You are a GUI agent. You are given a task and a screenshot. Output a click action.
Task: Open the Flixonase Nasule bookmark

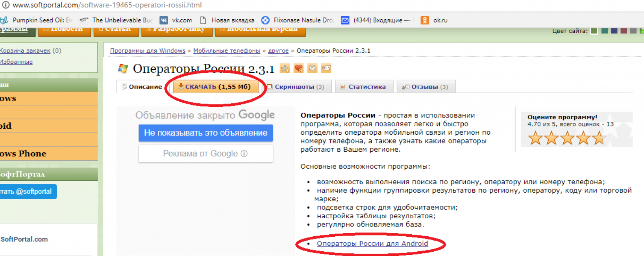(297, 20)
